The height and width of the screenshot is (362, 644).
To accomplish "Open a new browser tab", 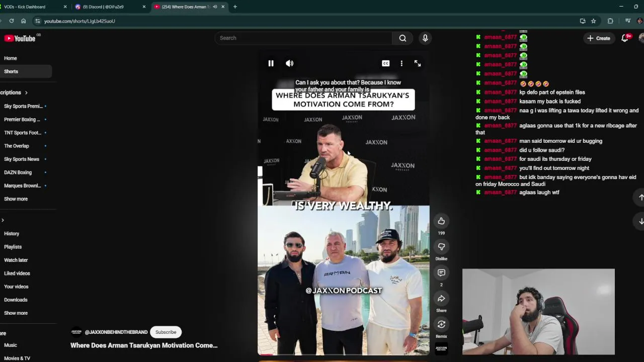I will click(235, 7).
